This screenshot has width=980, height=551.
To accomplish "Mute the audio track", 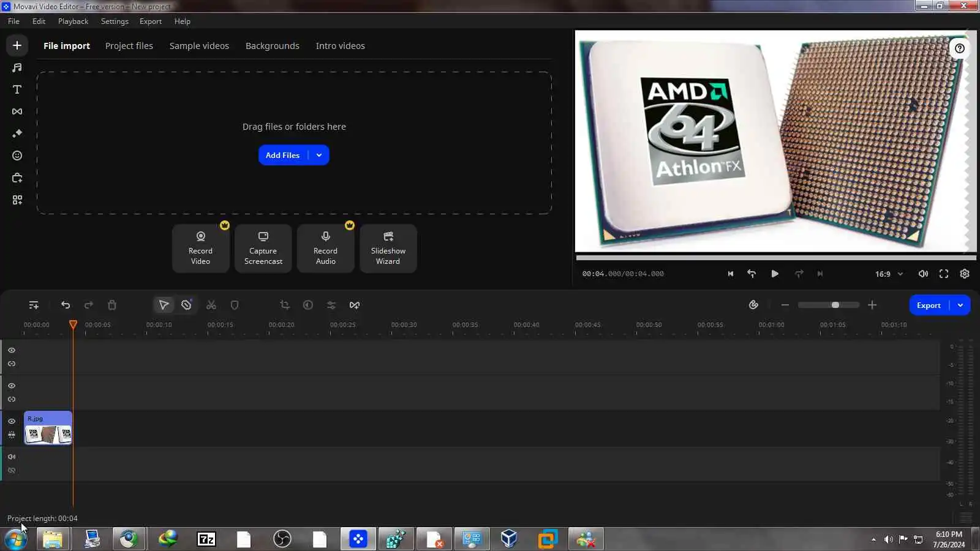I will pyautogui.click(x=12, y=457).
